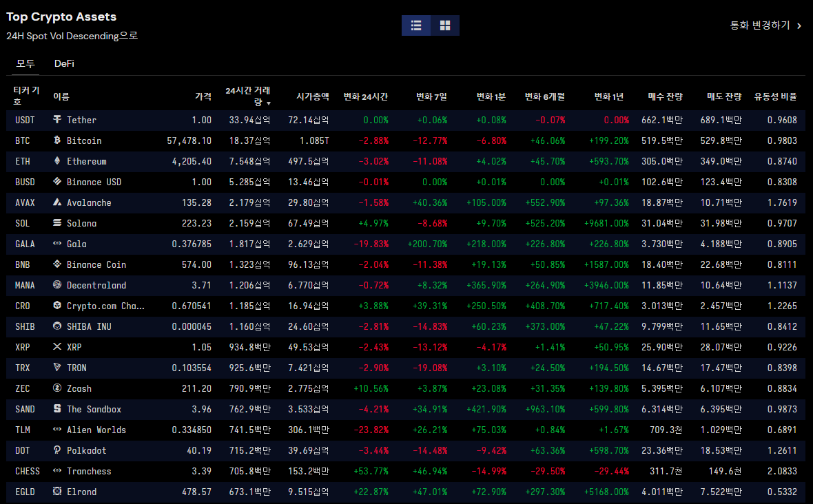Click the Tranchess coin icon

point(57,472)
